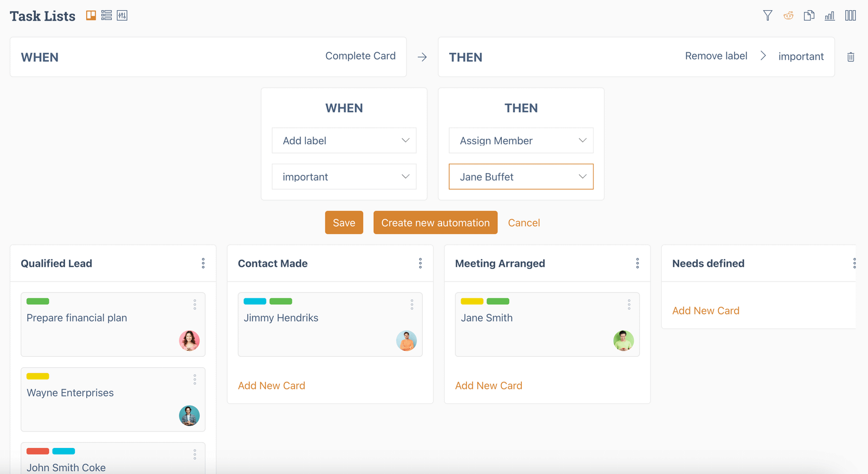Image resolution: width=868 pixels, height=474 pixels.
Task: Select the columns layout icon top right
Action: pyautogui.click(x=850, y=16)
